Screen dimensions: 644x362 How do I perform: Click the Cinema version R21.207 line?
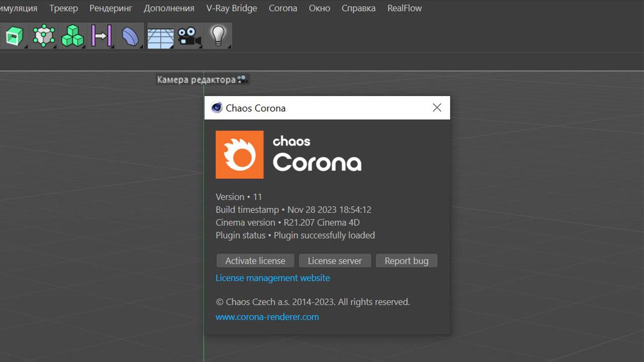(287, 223)
